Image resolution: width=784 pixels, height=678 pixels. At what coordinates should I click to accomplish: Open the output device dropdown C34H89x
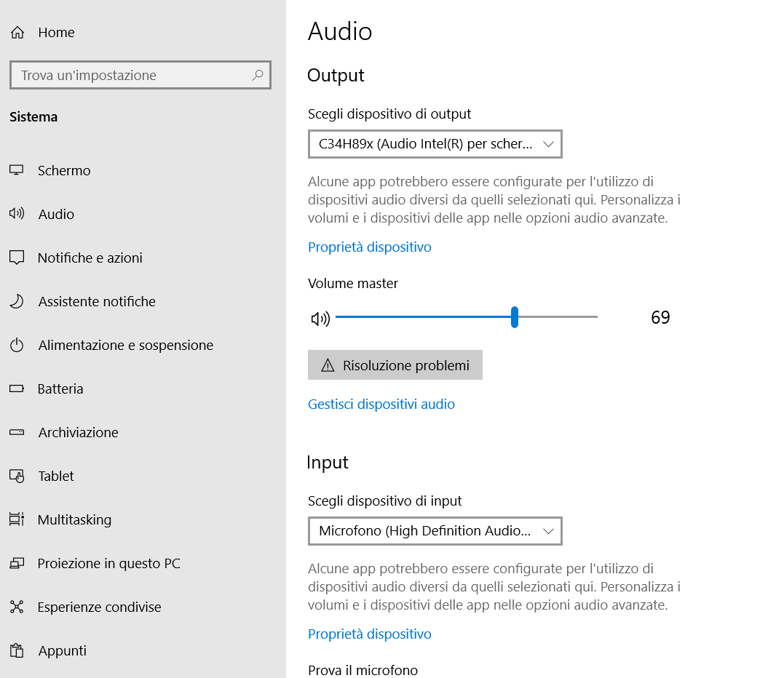coord(435,144)
